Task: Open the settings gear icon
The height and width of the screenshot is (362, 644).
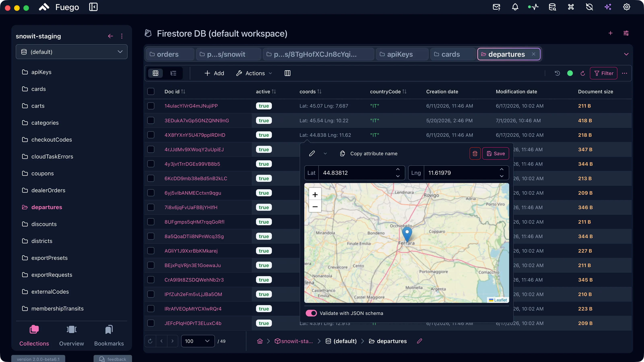Action: 626,7
